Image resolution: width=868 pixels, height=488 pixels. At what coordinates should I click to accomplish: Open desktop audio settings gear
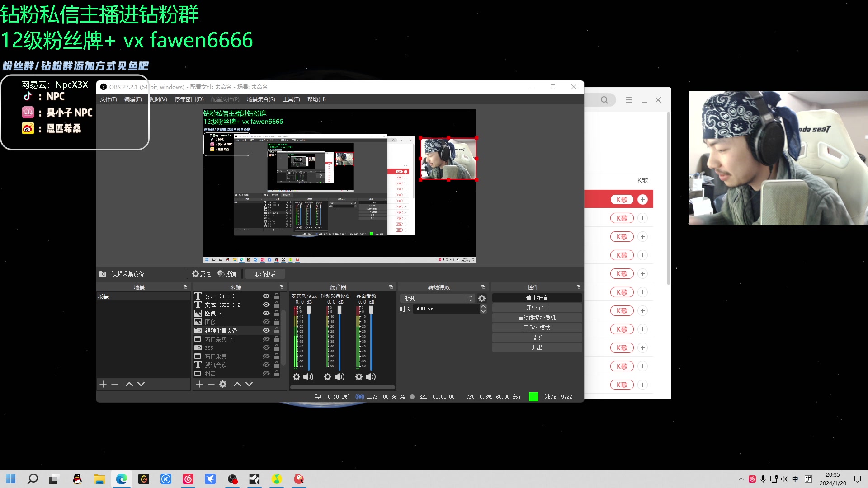click(359, 377)
